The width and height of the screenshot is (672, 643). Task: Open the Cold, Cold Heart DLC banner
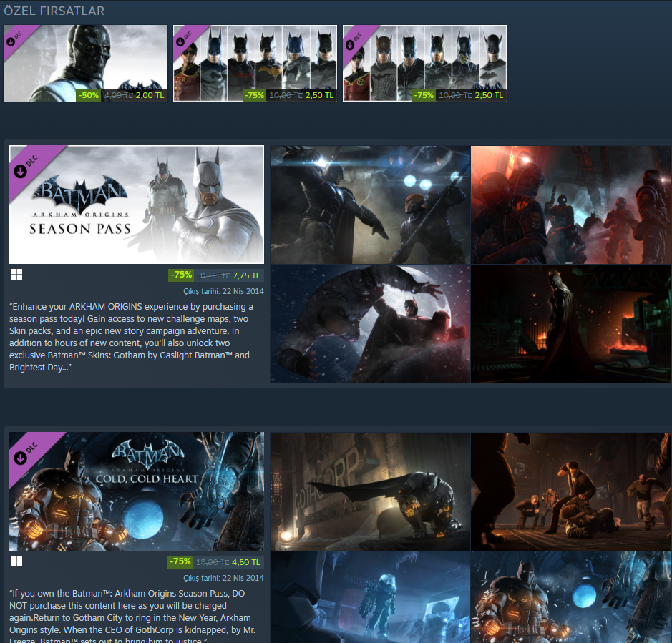[137, 491]
